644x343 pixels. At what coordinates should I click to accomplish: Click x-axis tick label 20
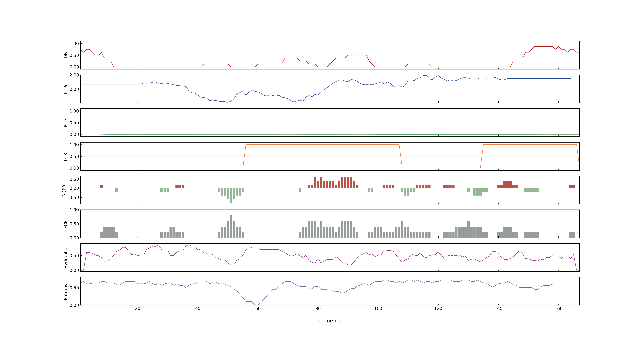pos(137,309)
